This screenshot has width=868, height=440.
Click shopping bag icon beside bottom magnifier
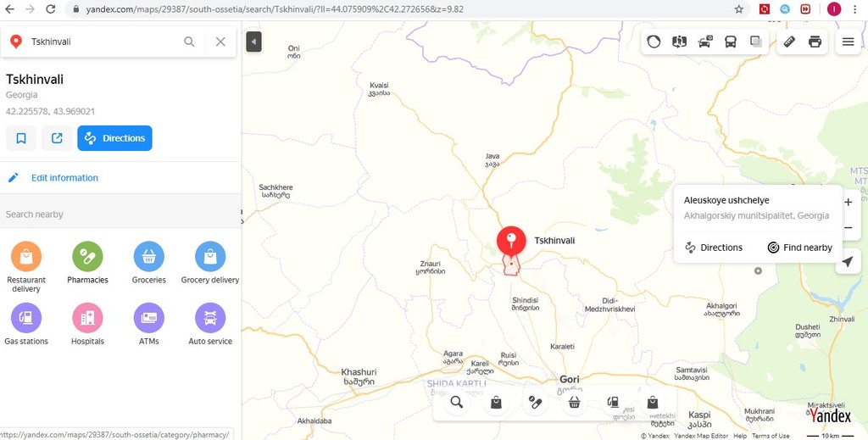pyautogui.click(x=496, y=402)
